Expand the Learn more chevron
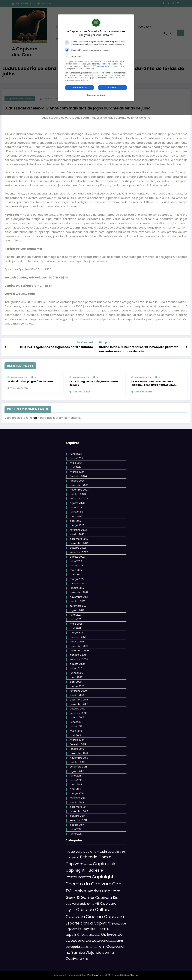This screenshot has width=192, height=980. (x=67, y=56)
